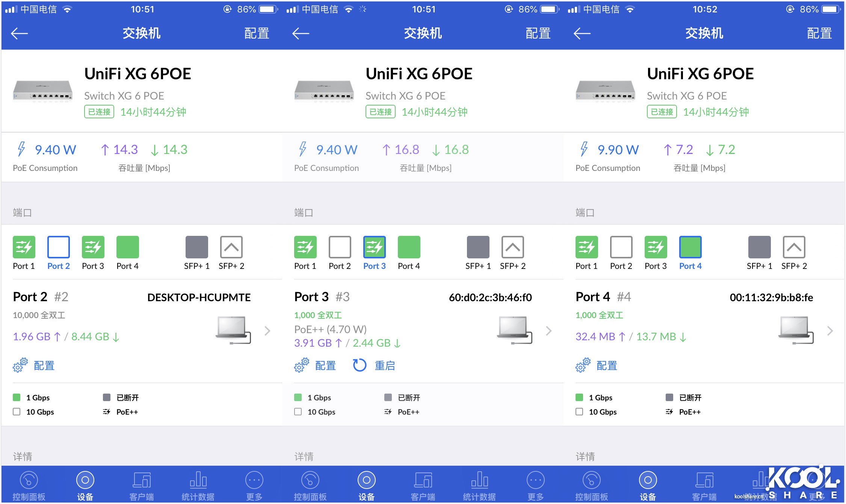Toggle the 1 Gbps legend checkbox
The image size is (846, 504).
click(x=17, y=397)
